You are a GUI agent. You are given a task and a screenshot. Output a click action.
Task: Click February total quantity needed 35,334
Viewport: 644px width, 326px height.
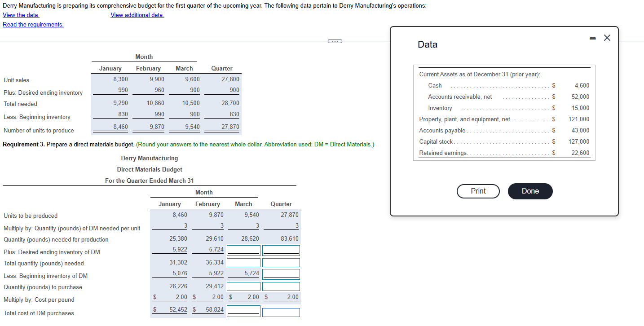pyautogui.click(x=215, y=262)
